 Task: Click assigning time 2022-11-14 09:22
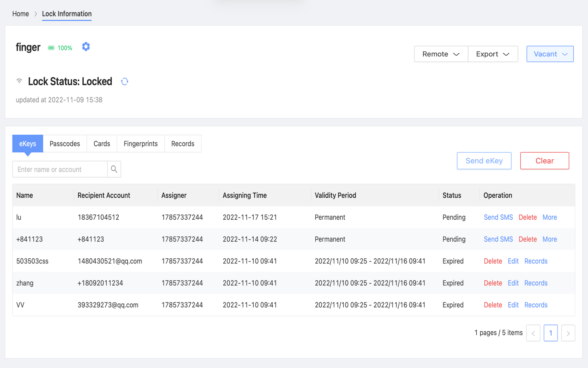point(250,239)
